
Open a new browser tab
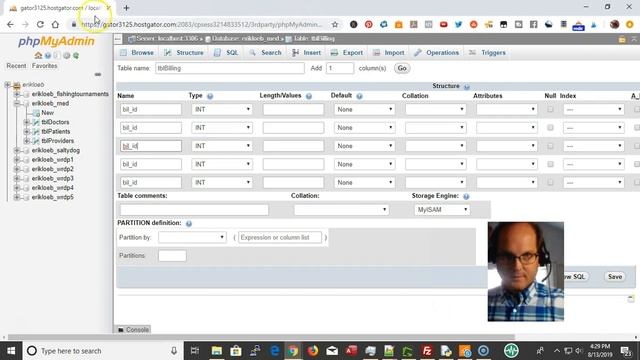[126, 8]
